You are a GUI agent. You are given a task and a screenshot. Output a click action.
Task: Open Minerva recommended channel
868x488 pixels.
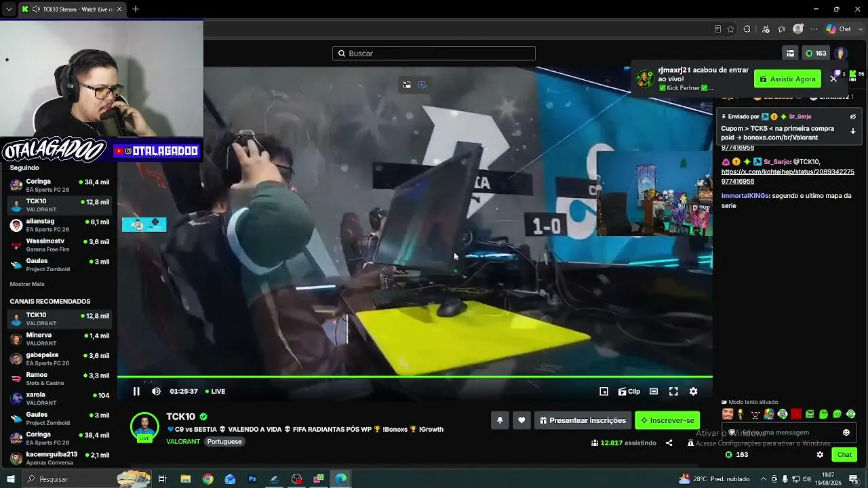pyautogui.click(x=60, y=339)
